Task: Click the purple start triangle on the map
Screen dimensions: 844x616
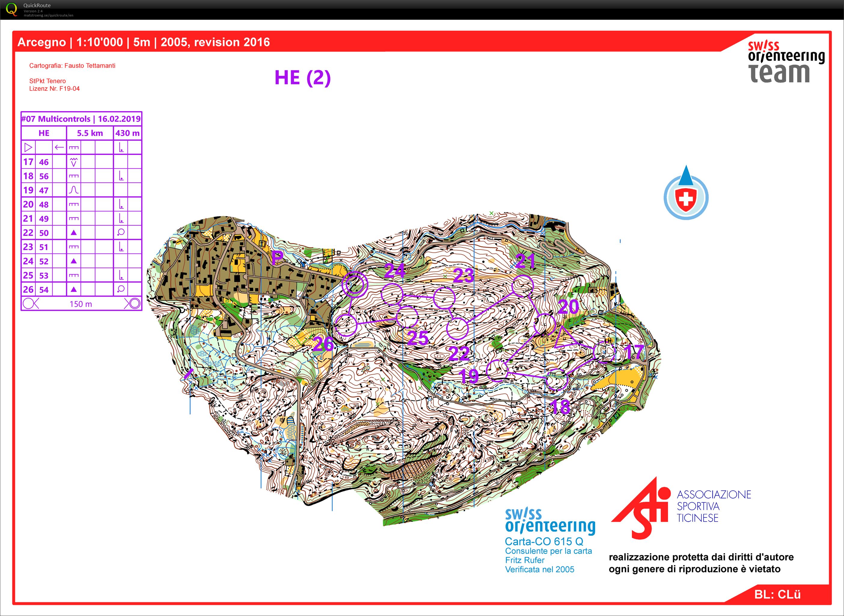Action: pos(564,339)
